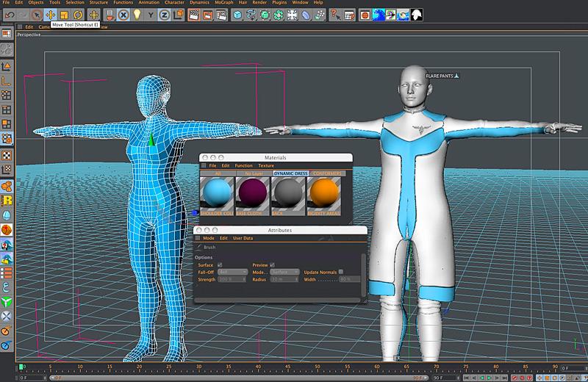Toggle the Surface checkbox
Image resolution: width=588 pixels, height=382 pixels.
click(220, 265)
